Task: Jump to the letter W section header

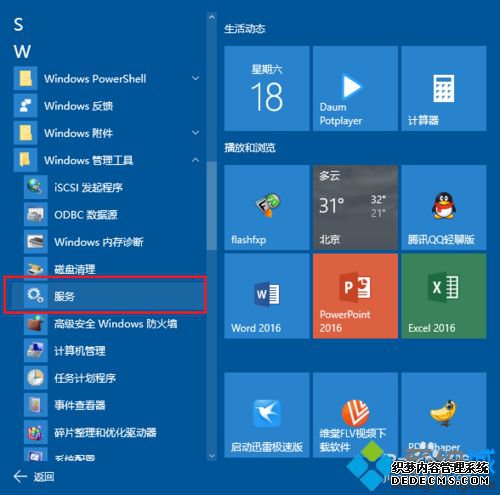Action: tap(22, 51)
